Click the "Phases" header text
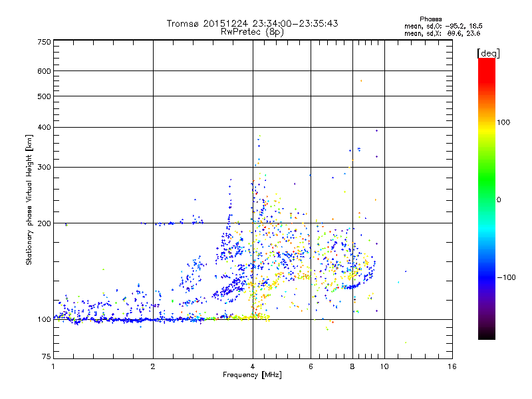 430,19
